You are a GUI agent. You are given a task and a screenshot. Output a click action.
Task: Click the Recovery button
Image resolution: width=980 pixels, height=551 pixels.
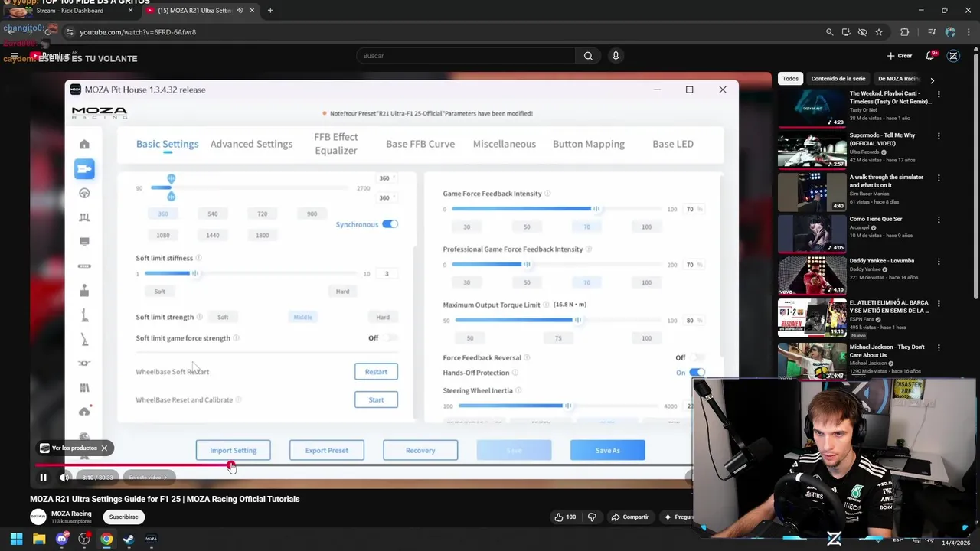tap(420, 451)
